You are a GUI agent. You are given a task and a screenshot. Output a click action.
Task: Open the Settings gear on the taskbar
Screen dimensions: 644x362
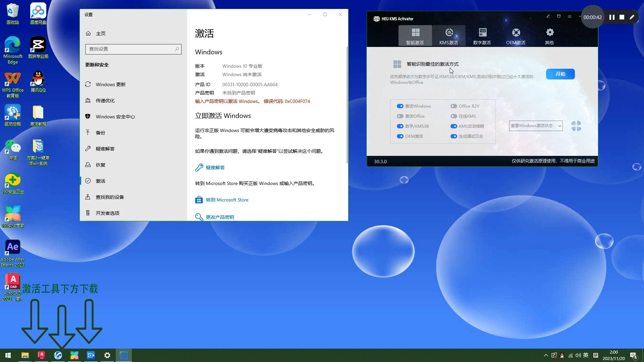[x=107, y=355]
